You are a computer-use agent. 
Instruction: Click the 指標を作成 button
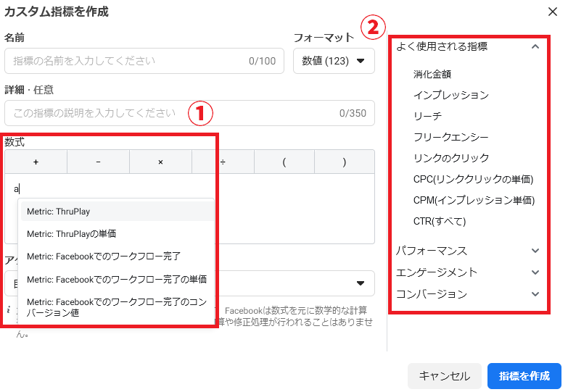(x=524, y=376)
